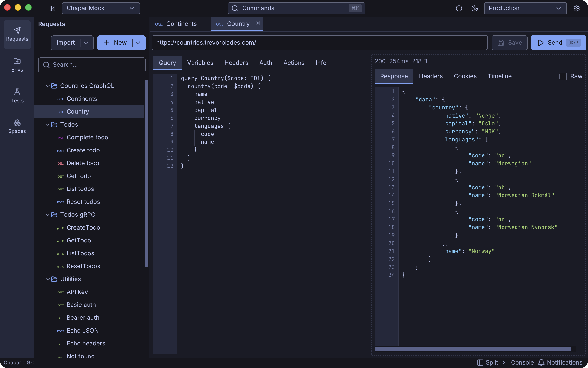Open the Commands search bar
Screen dimensions: 588x368
tap(296, 8)
